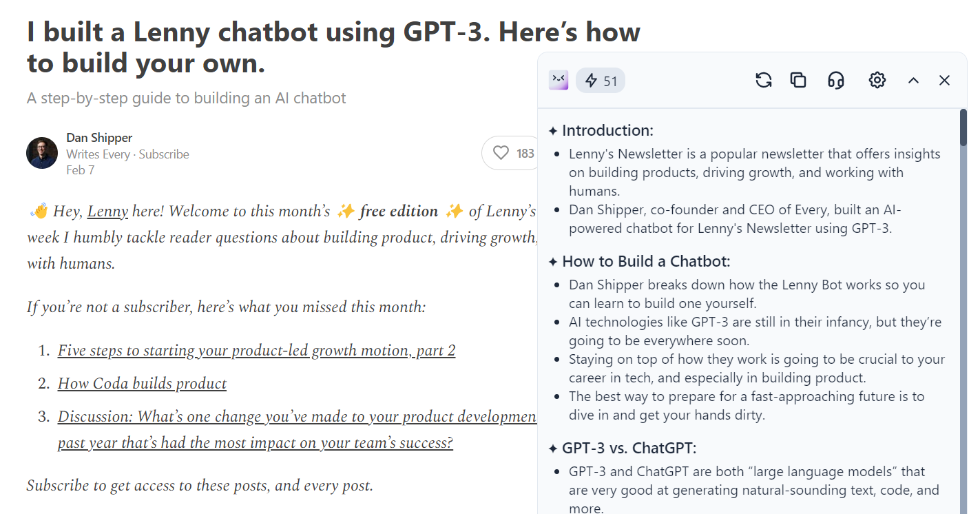Collapse the summary panel with the chevron
Image resolution: width=980 pixels, height=514 pixels.
click(913, 80)
